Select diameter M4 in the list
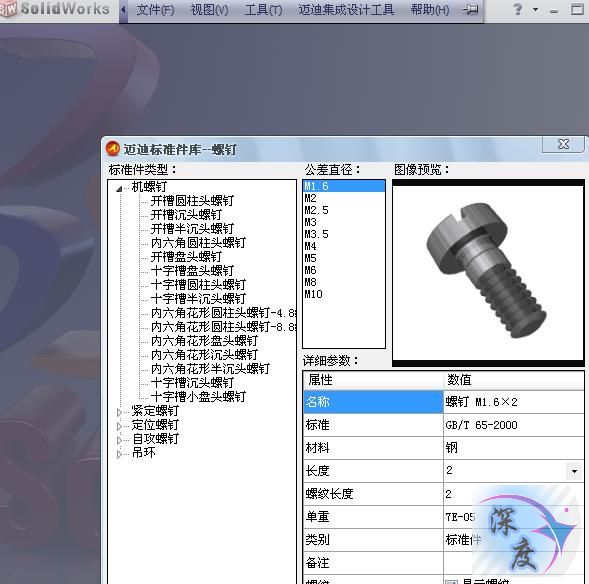This screenshot has width=589, height=584. tap(344, 246)
